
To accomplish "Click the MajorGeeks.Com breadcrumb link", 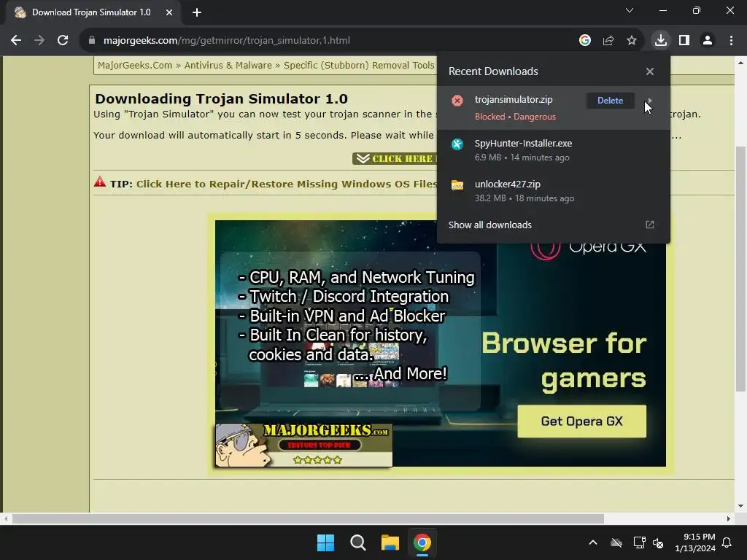I will tap(135, 65).
